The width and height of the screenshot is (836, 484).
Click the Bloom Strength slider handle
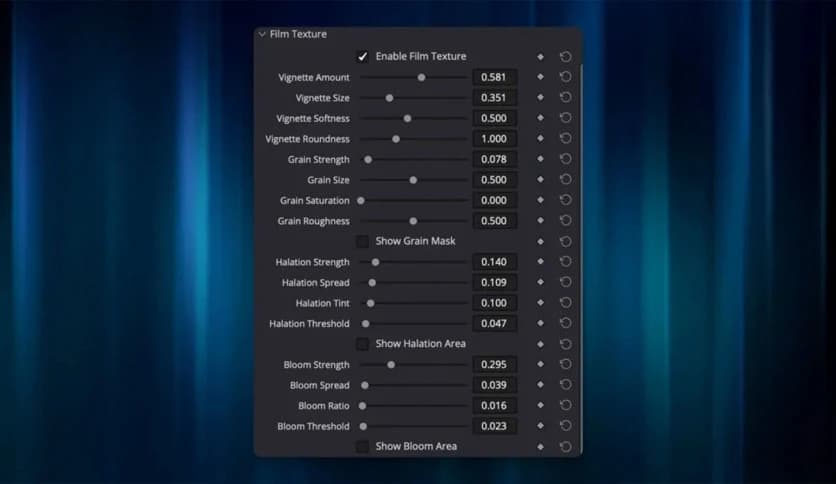391,365
